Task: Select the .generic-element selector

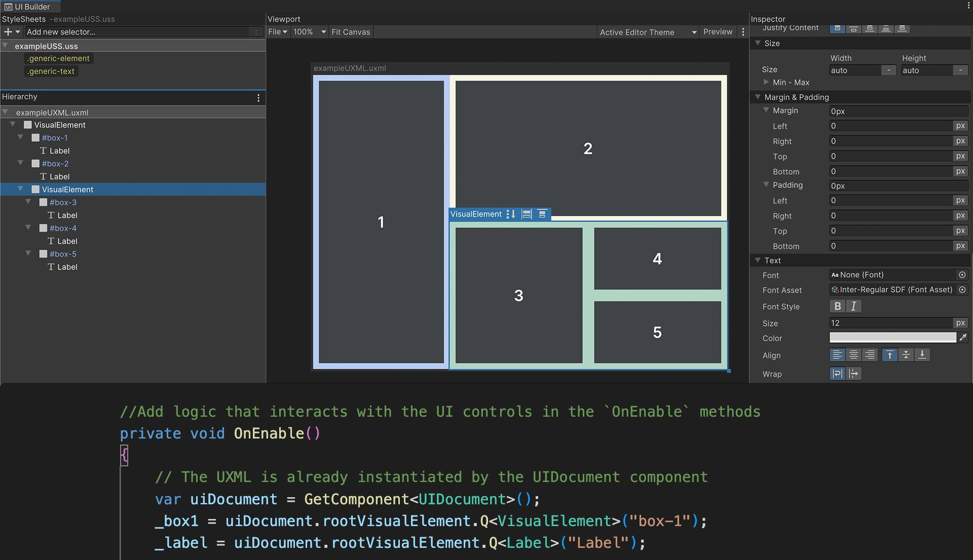Action: [59, 58]
